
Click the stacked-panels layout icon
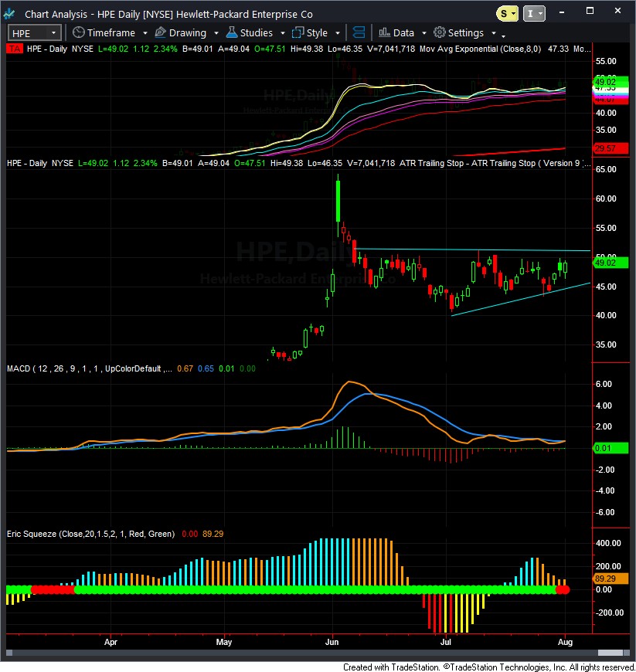point(359,32)
